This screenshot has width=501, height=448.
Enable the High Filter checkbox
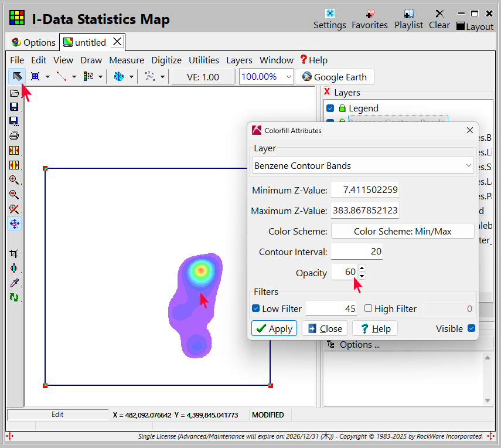click(x=368, y=308)
